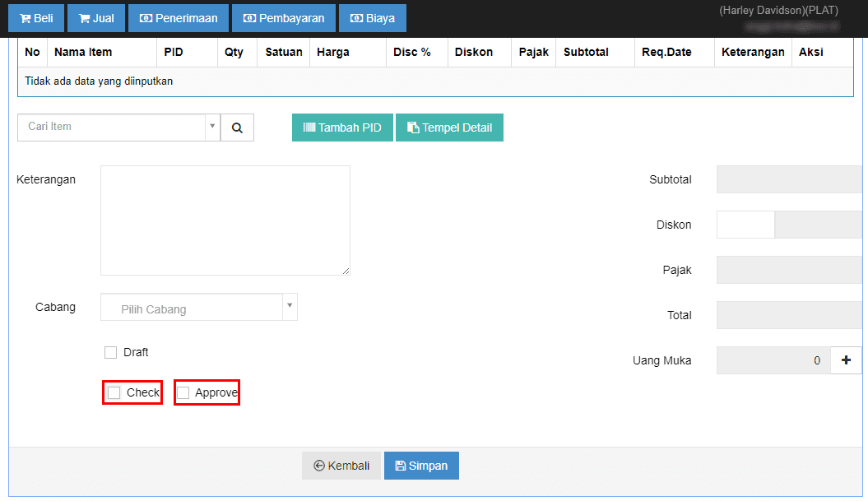Click Tambah PID button
This screenshot has height=501, width=868.
342,128
